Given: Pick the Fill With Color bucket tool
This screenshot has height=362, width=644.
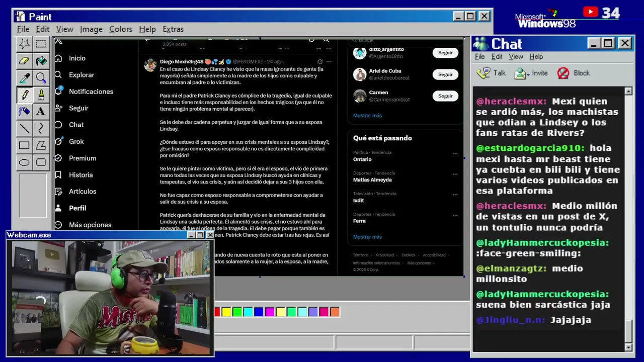Looking at the screenshot, I should pos(41,61).
